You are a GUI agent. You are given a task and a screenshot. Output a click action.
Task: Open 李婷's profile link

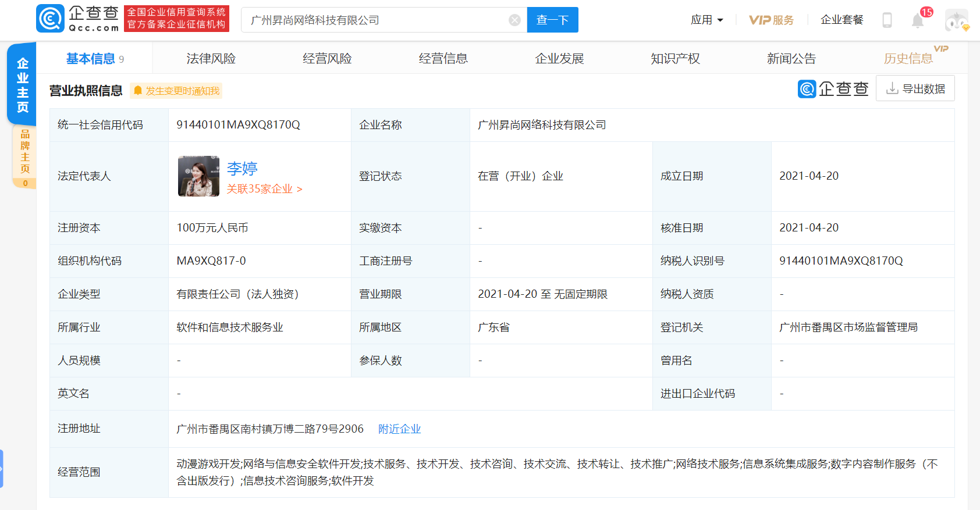(x=242, y=168)
